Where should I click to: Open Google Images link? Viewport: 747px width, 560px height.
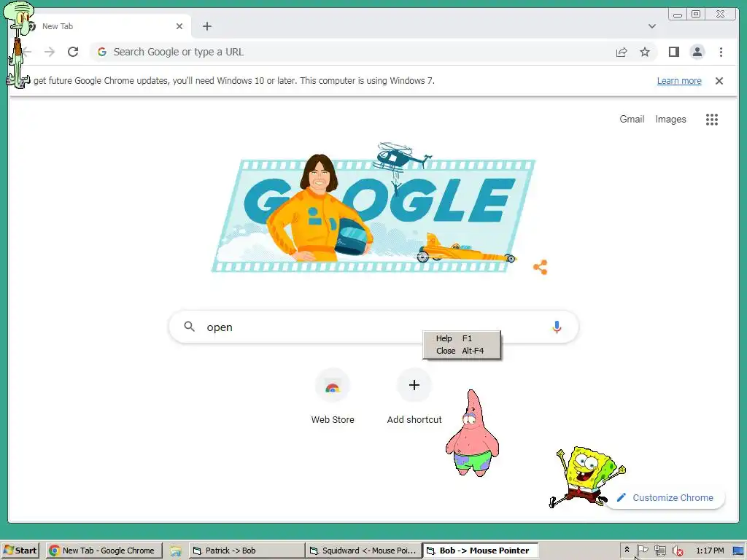670,120
